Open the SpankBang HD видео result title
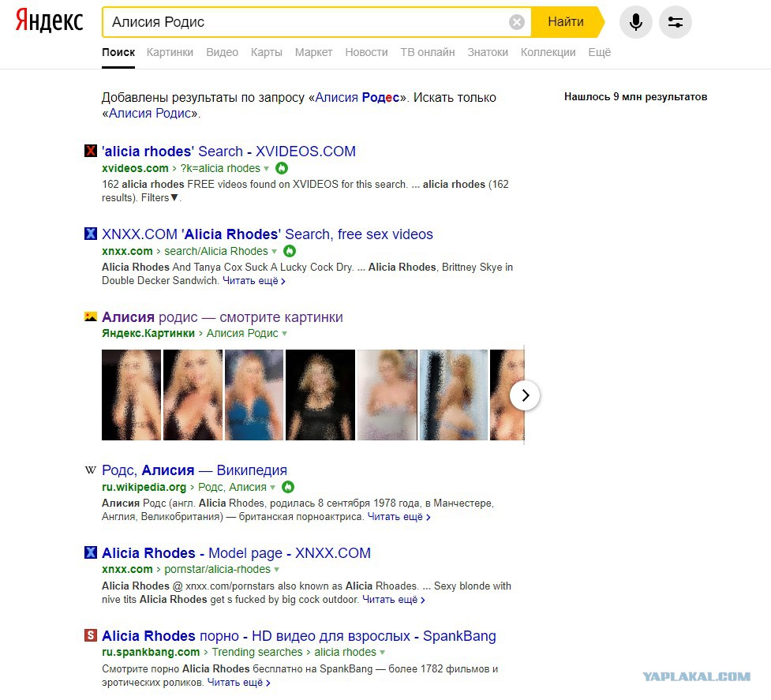Screen dimensions: 771x700 click(x=299, y=635)
